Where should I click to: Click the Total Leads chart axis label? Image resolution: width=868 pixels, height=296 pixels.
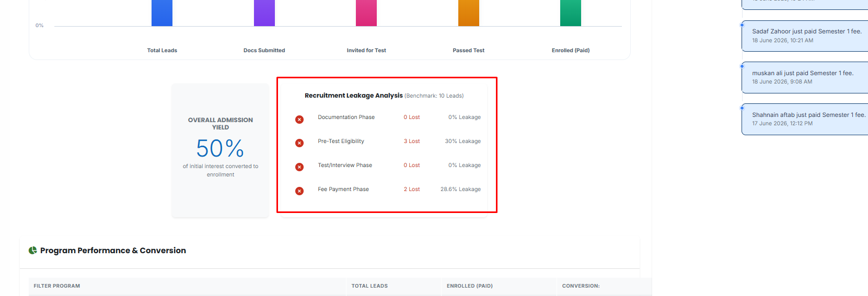click(162, 51)
